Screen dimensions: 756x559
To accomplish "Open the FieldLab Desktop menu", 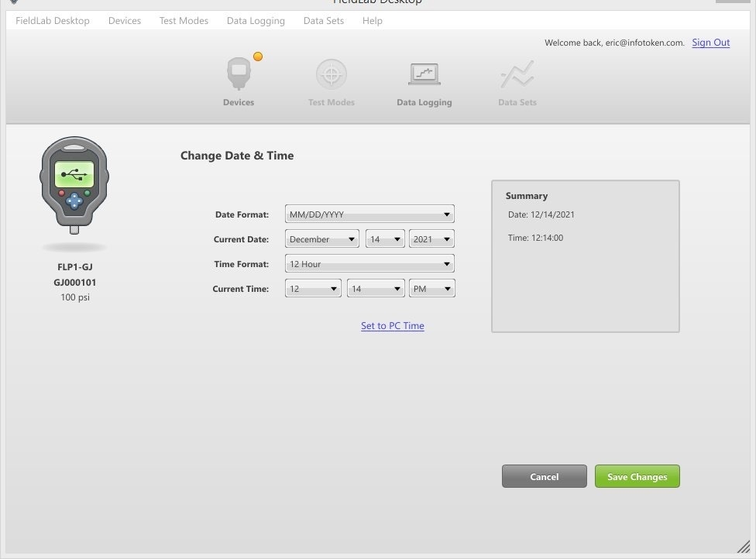I will (x=53, y=21).
